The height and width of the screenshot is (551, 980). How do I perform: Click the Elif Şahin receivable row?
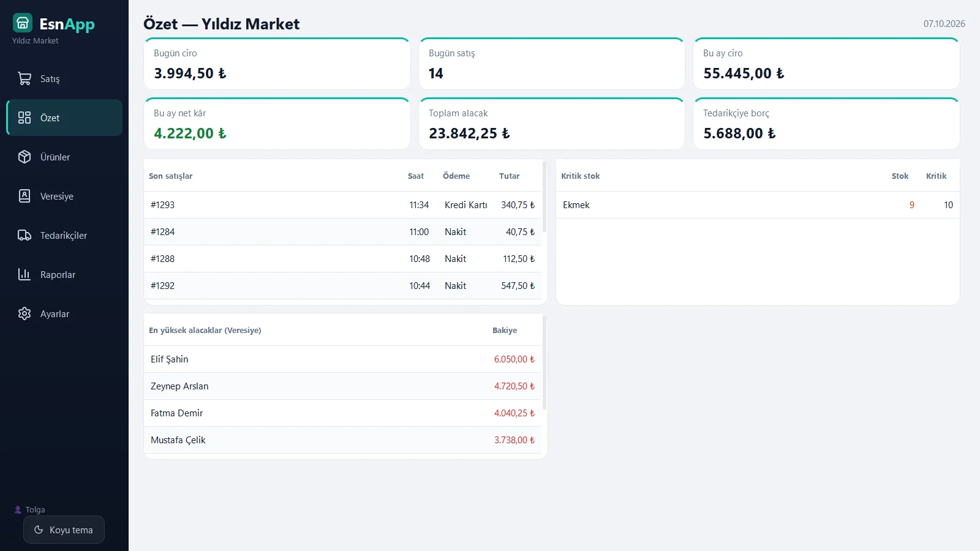[343, 359]
